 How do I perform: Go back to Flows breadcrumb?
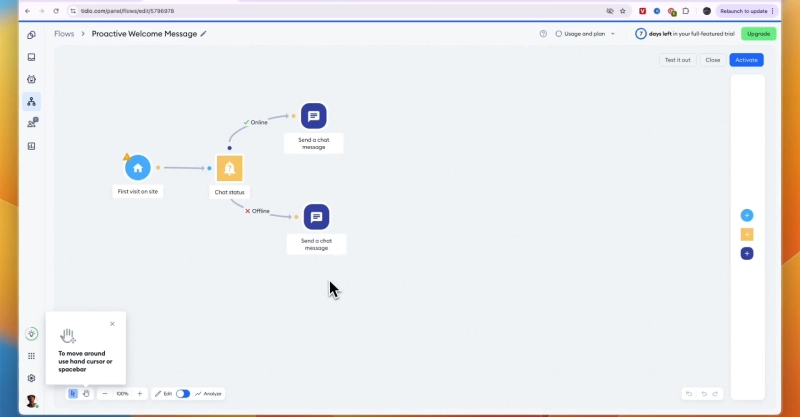(64, 34)
